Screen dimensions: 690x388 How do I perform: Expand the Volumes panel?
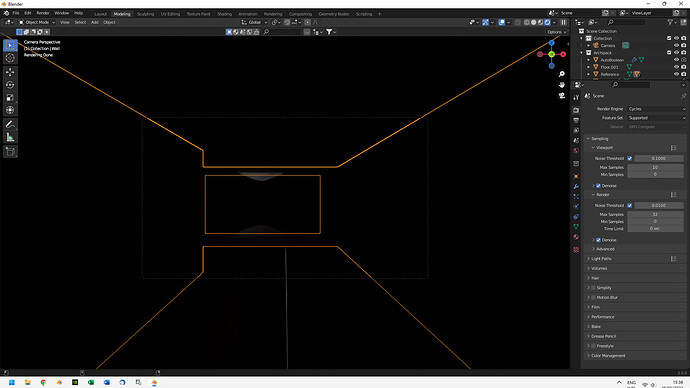click(x=599, y=268)
